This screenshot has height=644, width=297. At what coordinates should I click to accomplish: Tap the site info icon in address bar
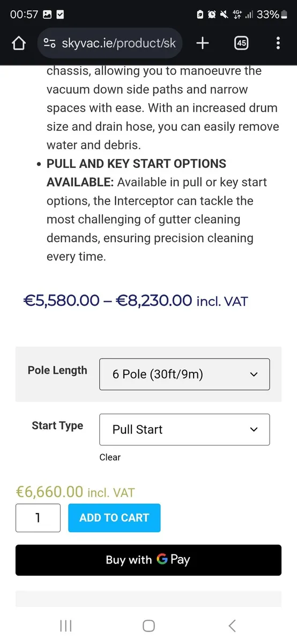point(49,43)
